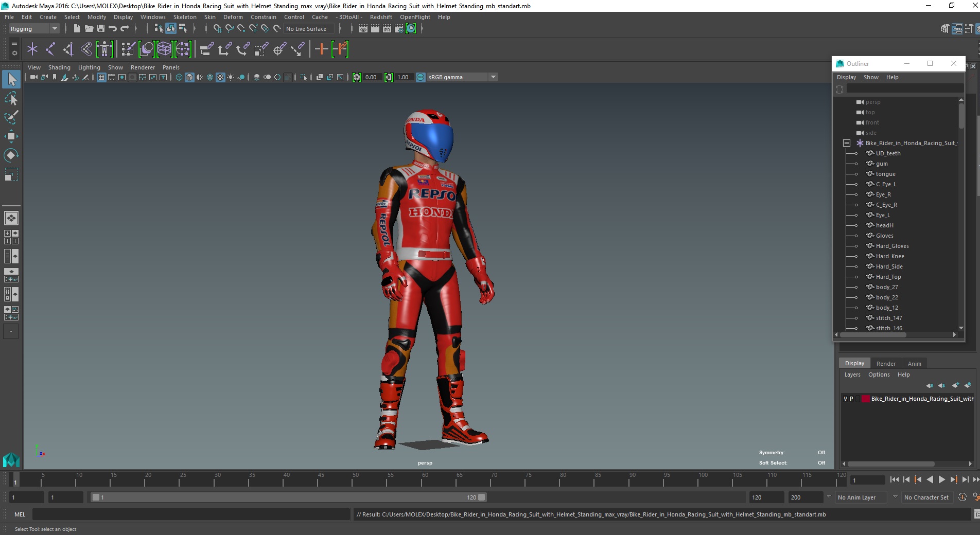Click the Open Scene folder icon
Screen dimensions: 980x535
click(x=89, y=29)
